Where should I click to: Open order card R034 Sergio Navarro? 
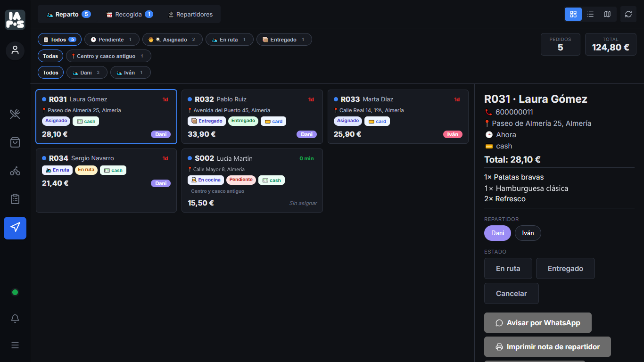(x=107, y=181)
